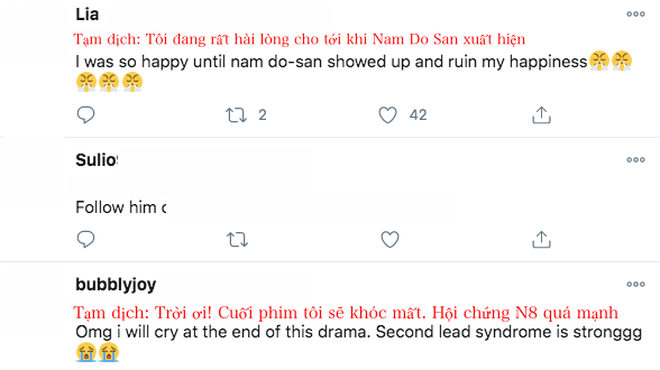
Task: Share Lia's tweet
Action: (541, 115)
